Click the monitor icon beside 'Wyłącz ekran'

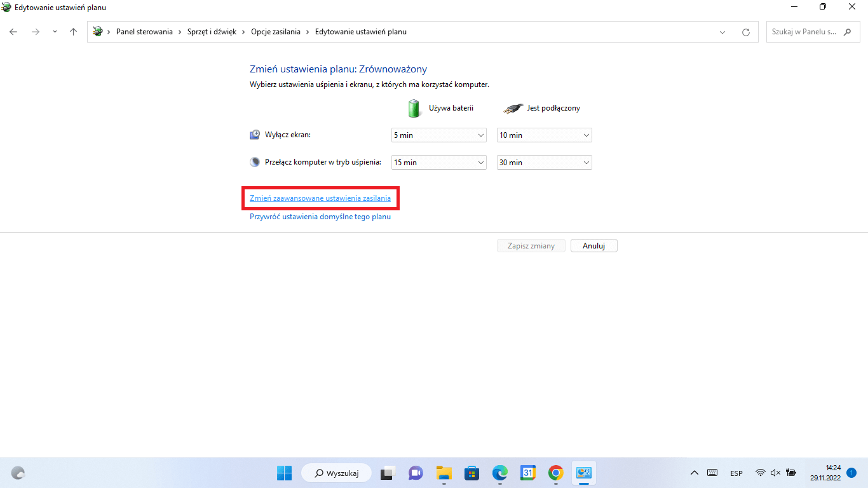click(255, 135)
